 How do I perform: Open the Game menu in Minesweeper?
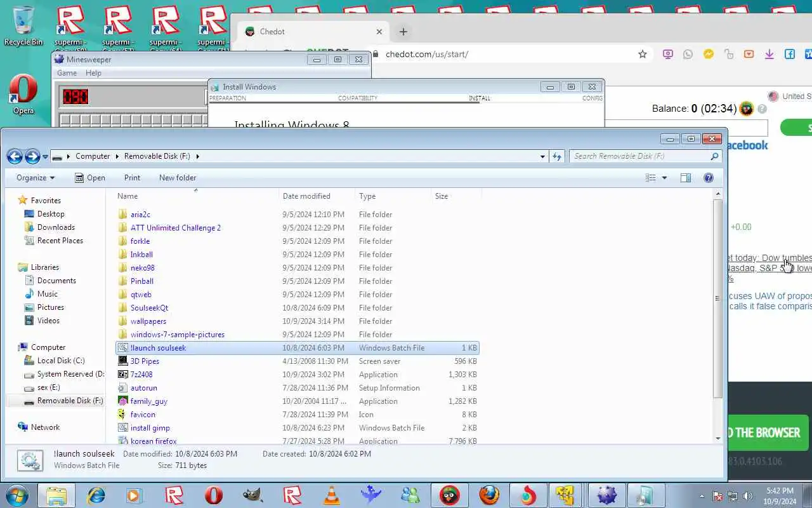[67, 73]
